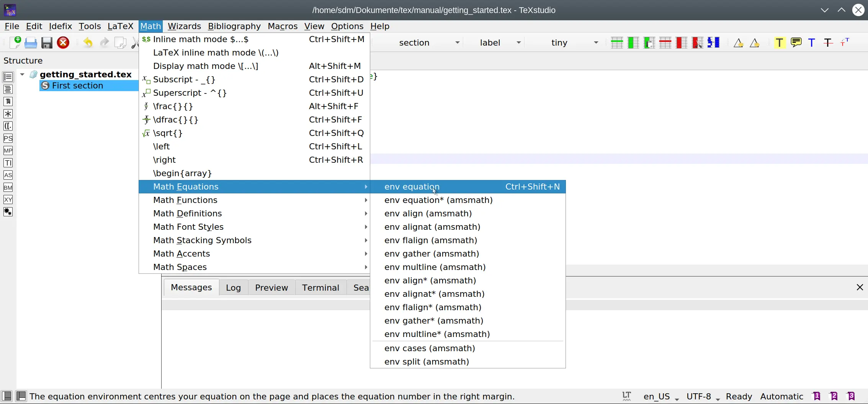Viewport: 868px width, 404px height.
Task: Open the tiny font size dropdown
Action: pyautogui.click(x=596, y=43)
